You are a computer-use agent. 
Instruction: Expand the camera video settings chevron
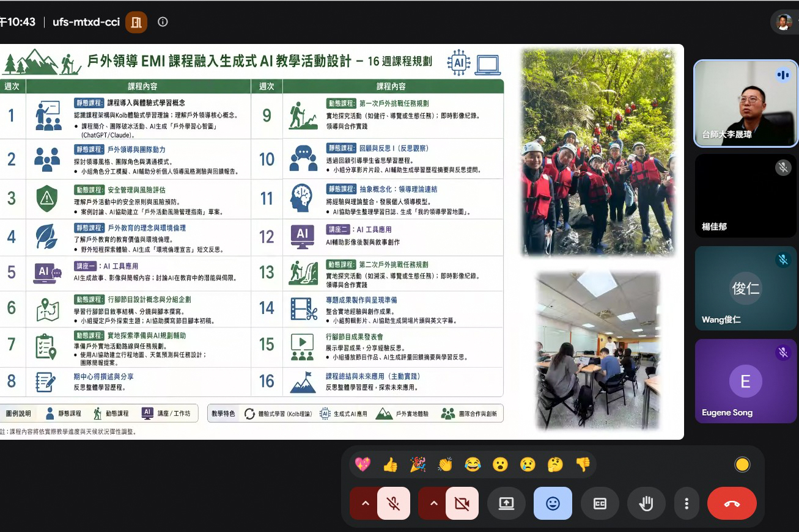433,503
